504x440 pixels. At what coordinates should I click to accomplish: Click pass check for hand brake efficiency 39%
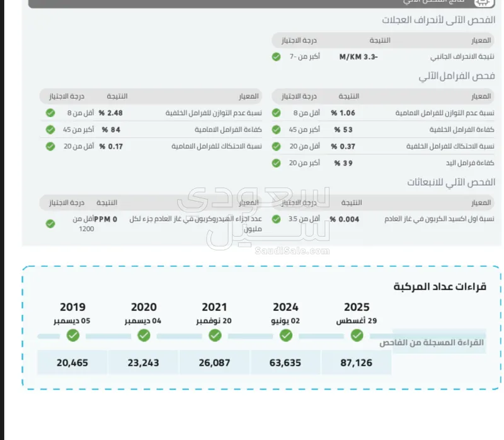(276, 163)
